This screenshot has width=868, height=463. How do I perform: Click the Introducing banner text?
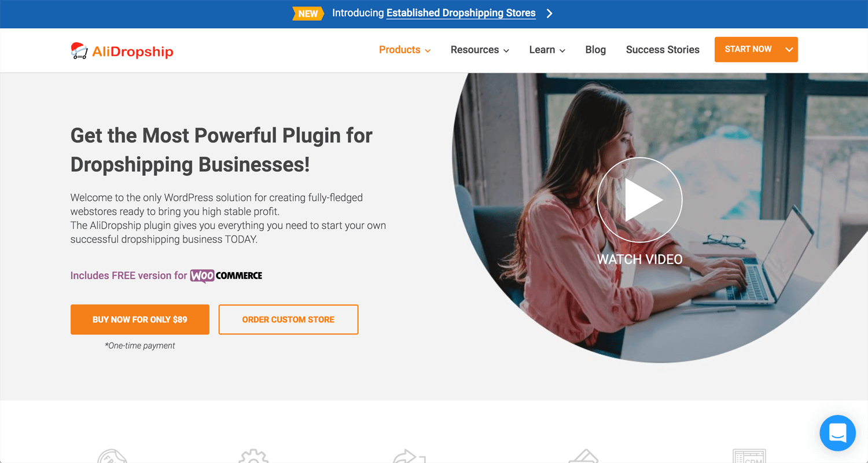point(358,13)
